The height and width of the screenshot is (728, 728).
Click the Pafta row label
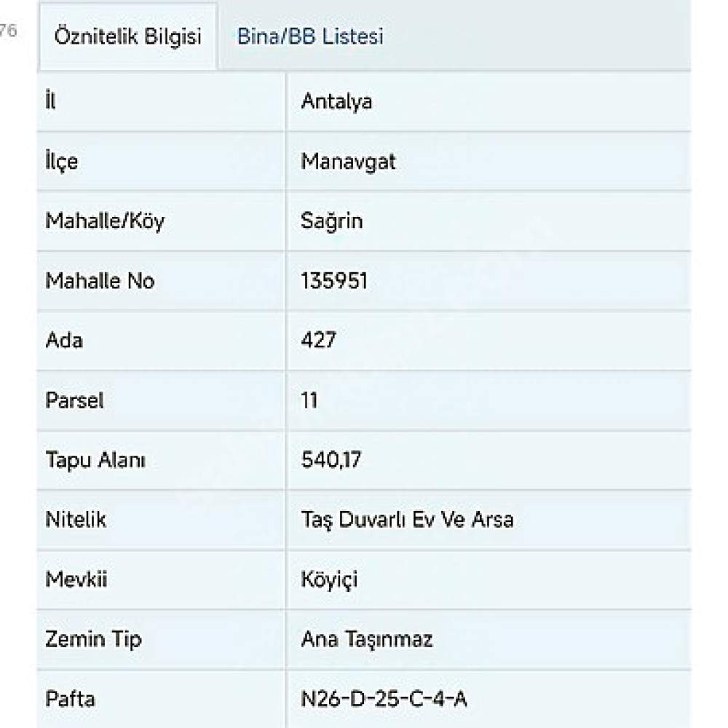point(70,699)
